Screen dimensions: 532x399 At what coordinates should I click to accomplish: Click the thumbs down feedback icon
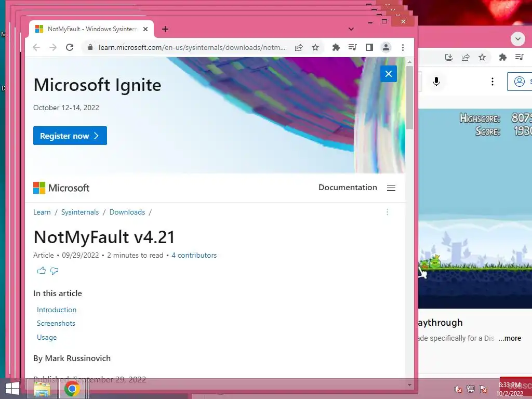(x=54, y=271)
